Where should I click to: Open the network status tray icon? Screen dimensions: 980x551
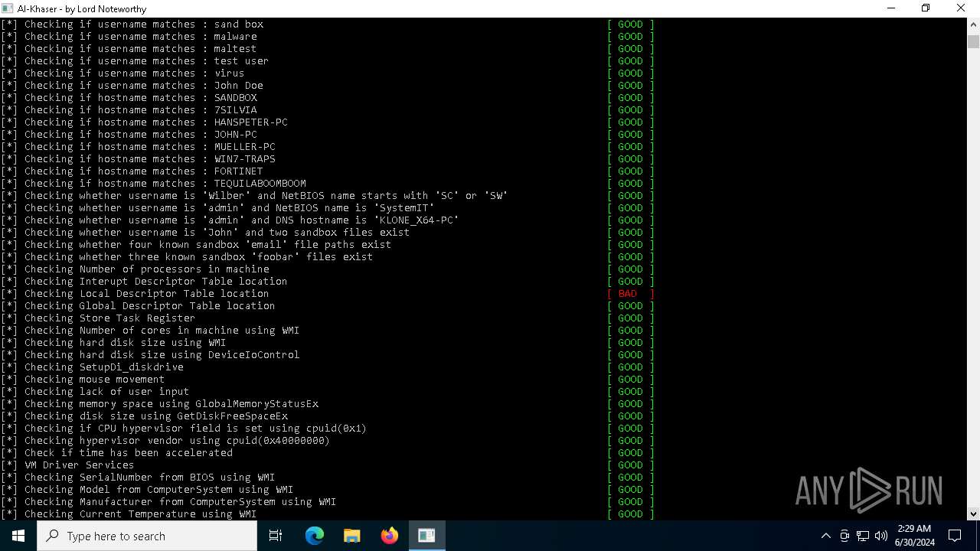pos(863,536)
